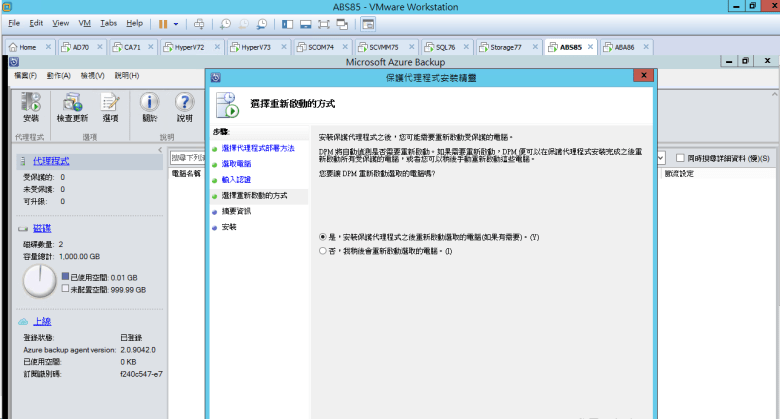
Task: Click the VMware pause (suspend) button
Action: [163, 22]
